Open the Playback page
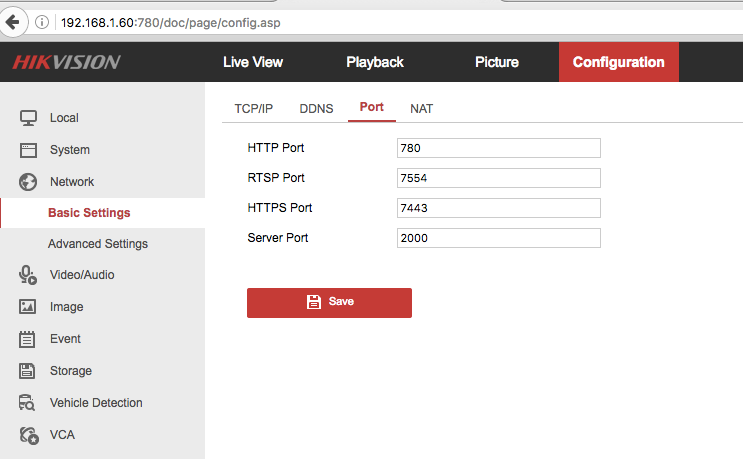Image resolution: width=743 pixels, height=459 pixels. coord(375,62)
